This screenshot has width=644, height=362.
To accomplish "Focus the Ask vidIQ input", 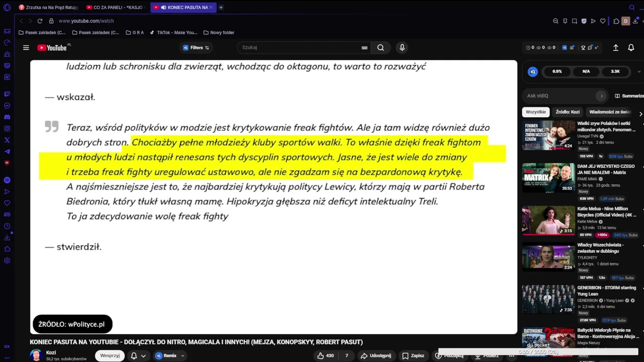I will click(x=559, y=96).
